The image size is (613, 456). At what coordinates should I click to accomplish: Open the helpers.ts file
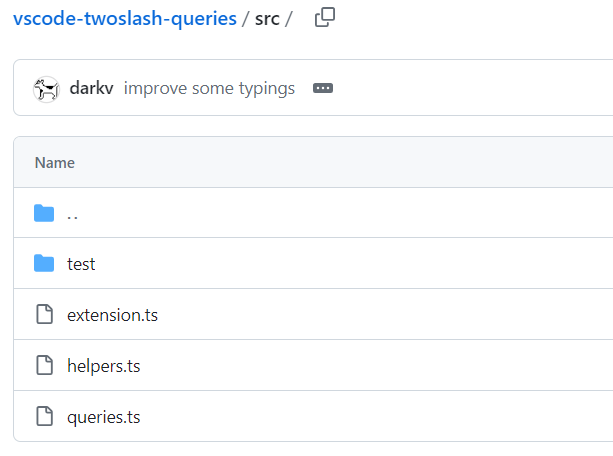[104, 366]
